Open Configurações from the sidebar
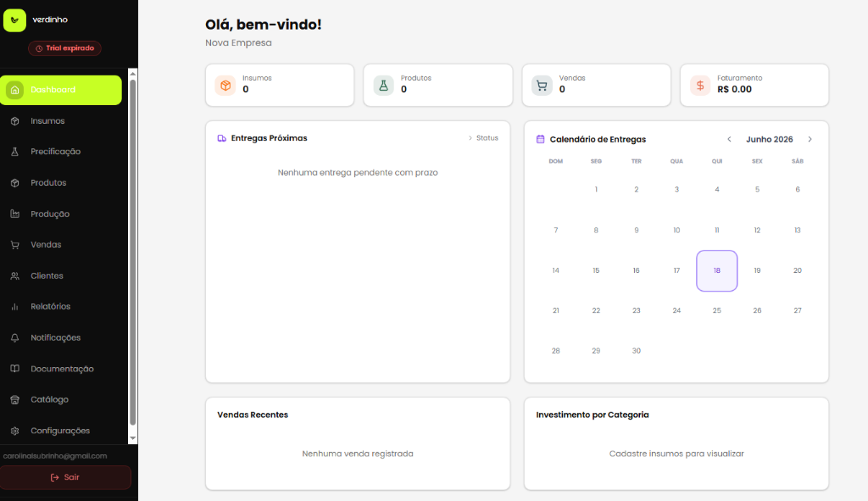 coord(61,431)
